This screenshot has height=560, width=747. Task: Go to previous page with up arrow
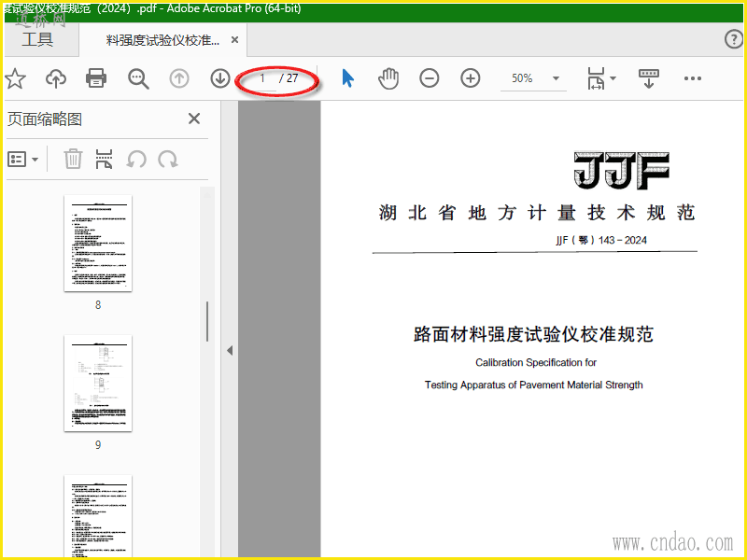[179, 78]
